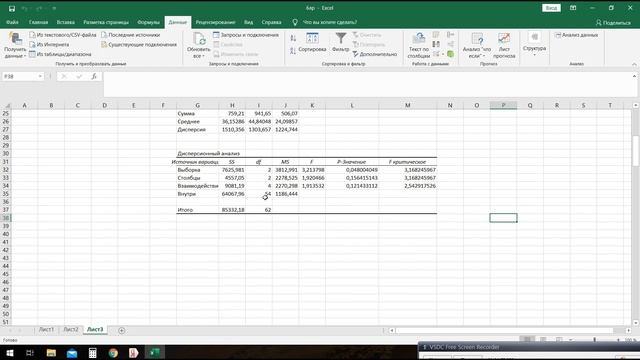Add a new sheet with plus button

pos(121,330)
